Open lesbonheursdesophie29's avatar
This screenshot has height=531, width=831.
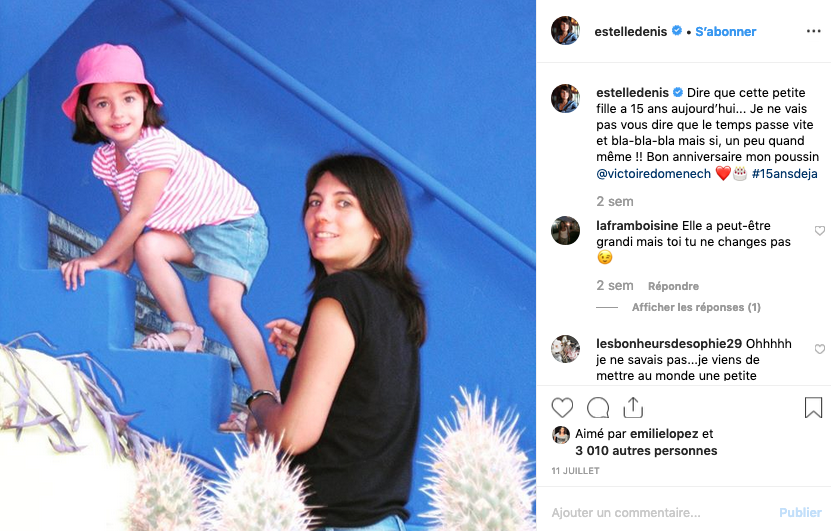coord(565,349)
